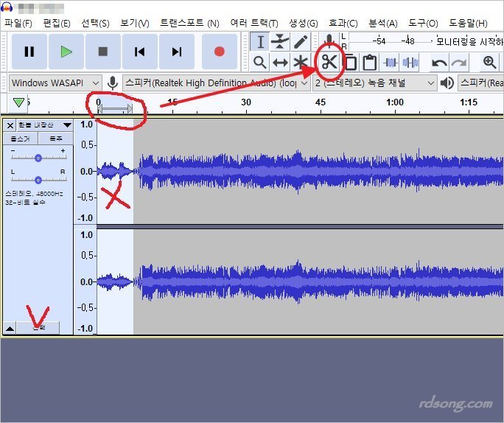Click the track Select button (선택)
Image resolution: width=504 pixels, height=423 pixels.
coord(38,326)
